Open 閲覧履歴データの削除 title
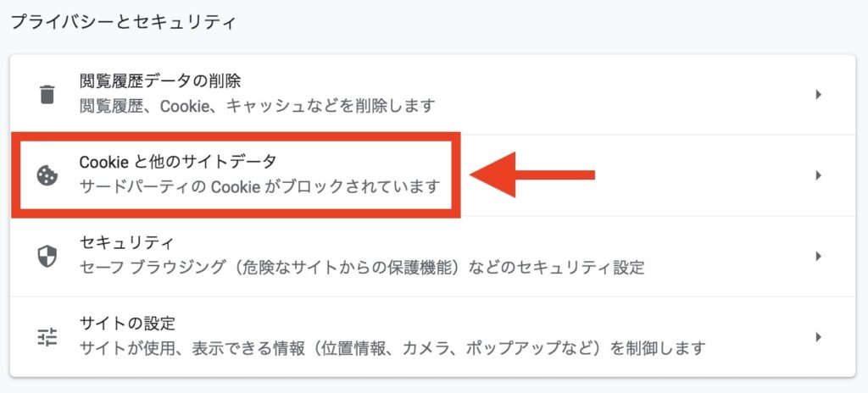The image size is (868, 393). [160, 82]
